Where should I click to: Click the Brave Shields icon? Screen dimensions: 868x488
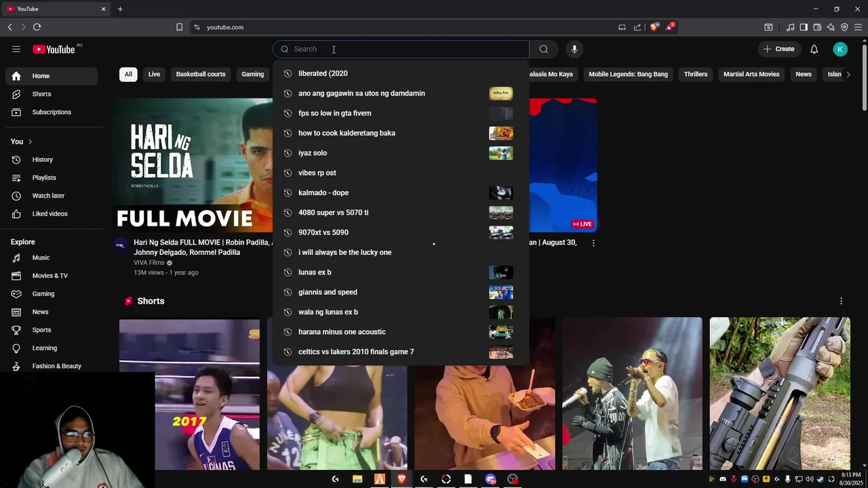[x=654, y=27]
